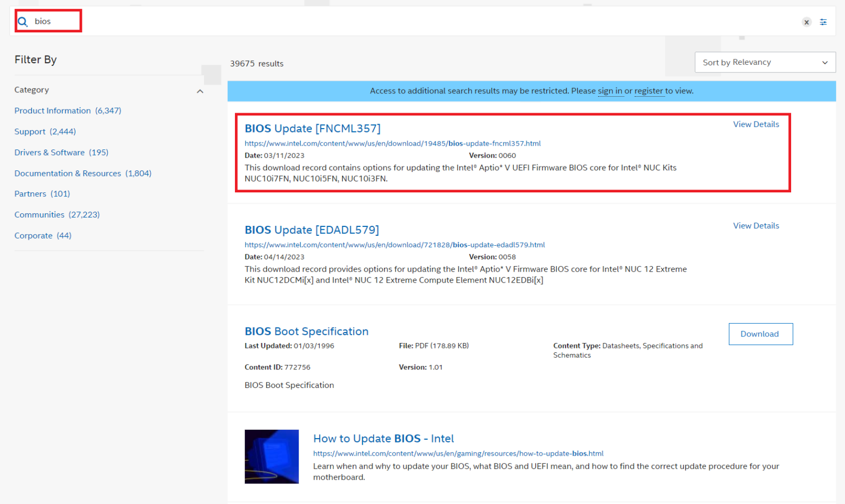Click inside the bios search field

click(x=55, y=21)
